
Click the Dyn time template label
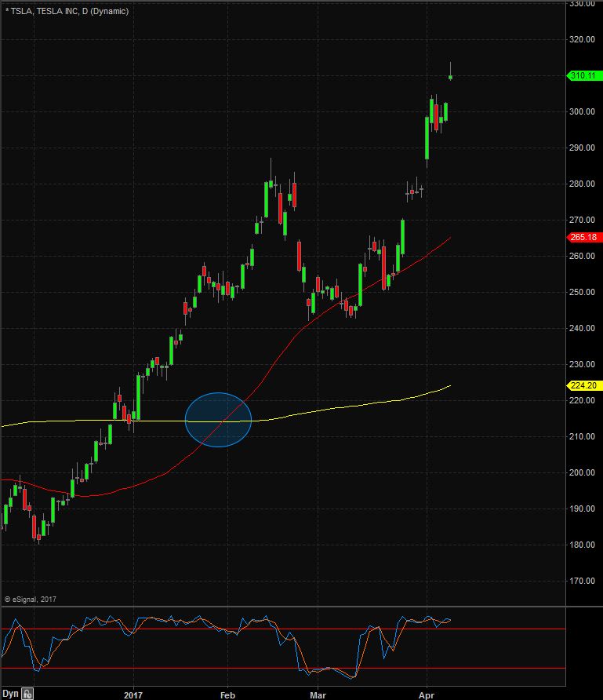[x=10, y=694]
